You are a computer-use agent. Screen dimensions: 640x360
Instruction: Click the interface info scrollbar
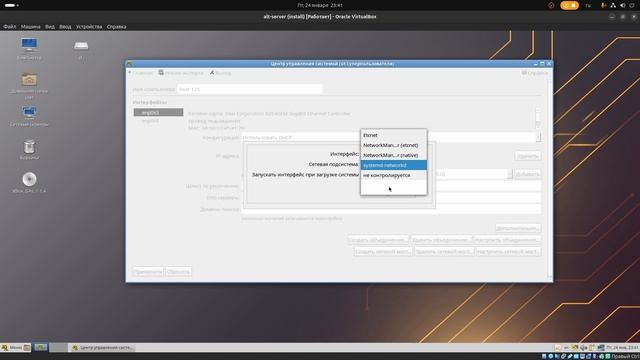click(x=538, y=119)
